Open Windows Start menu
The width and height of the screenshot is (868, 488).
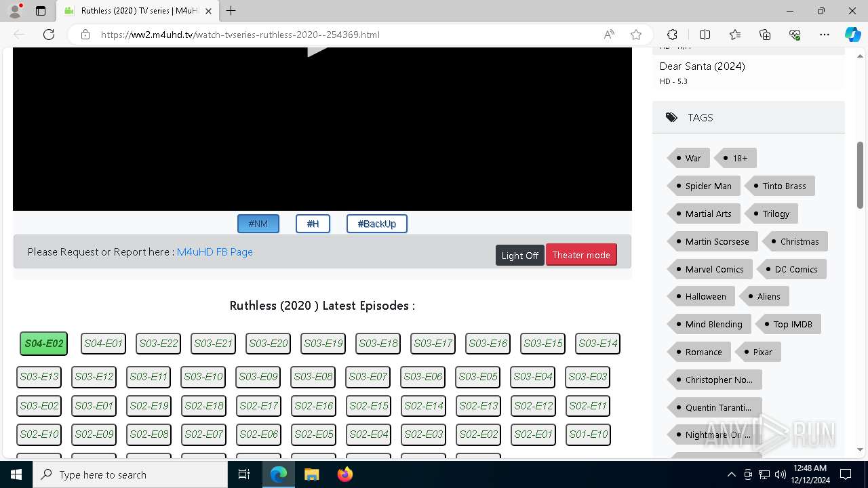coord(16,474)
